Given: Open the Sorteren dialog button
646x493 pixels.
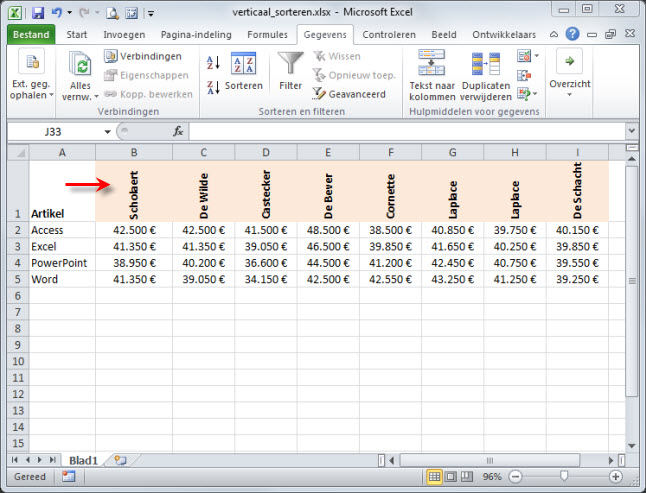Looking at the screenshot, I should pyautogui.click(x=243, y=71).
